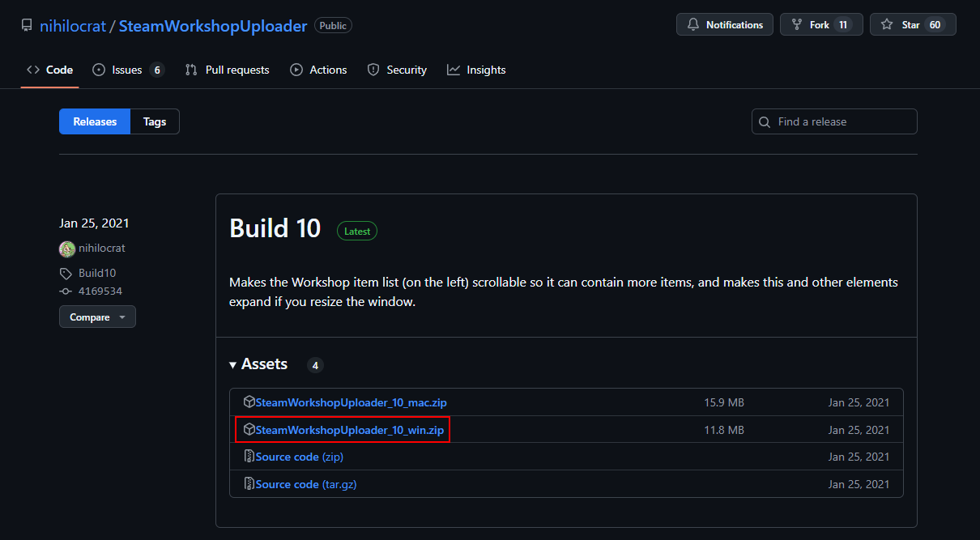The image size is (980, 540).
Task: Click the Assets count badge 4
Action: 315,365
